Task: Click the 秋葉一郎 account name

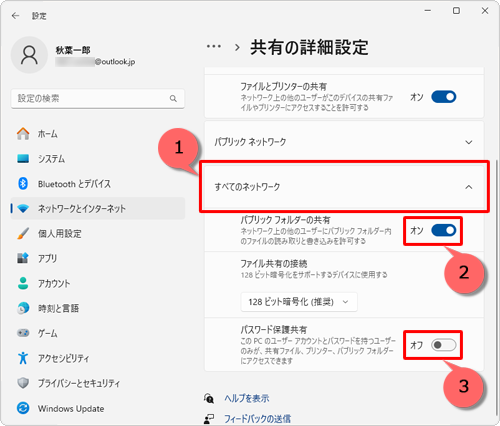Action: point(73,50)
